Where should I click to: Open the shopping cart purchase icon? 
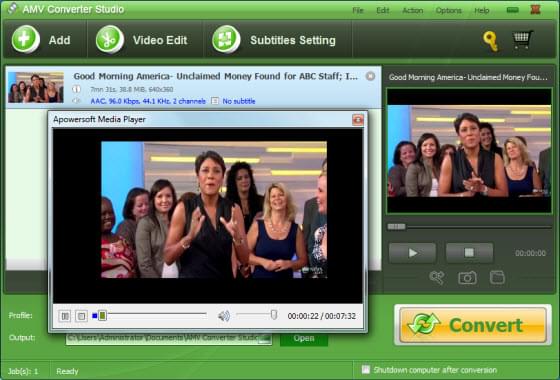522,40
